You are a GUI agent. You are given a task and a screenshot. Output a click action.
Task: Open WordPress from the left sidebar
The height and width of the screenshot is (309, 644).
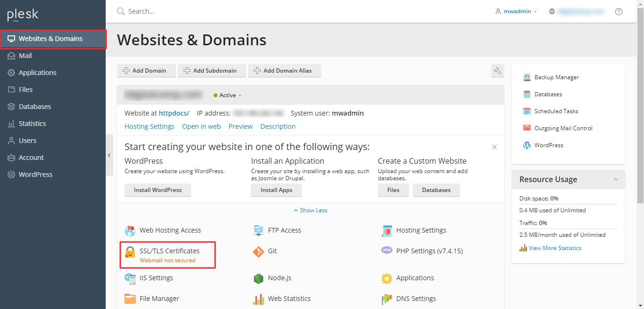point(53,175)
